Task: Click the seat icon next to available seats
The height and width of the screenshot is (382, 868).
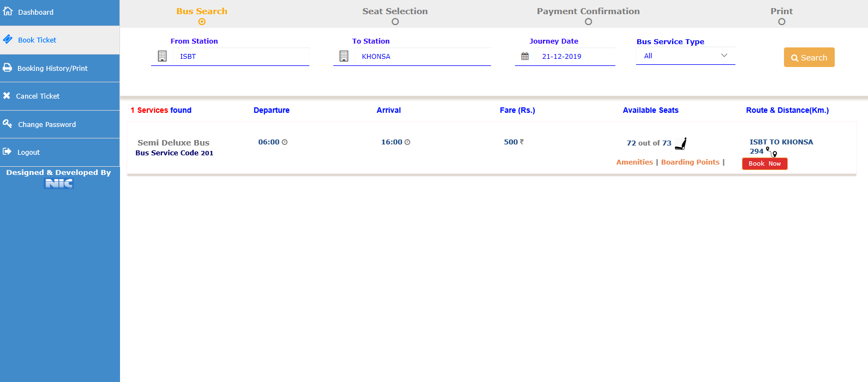Action: (x=680, y=143)
